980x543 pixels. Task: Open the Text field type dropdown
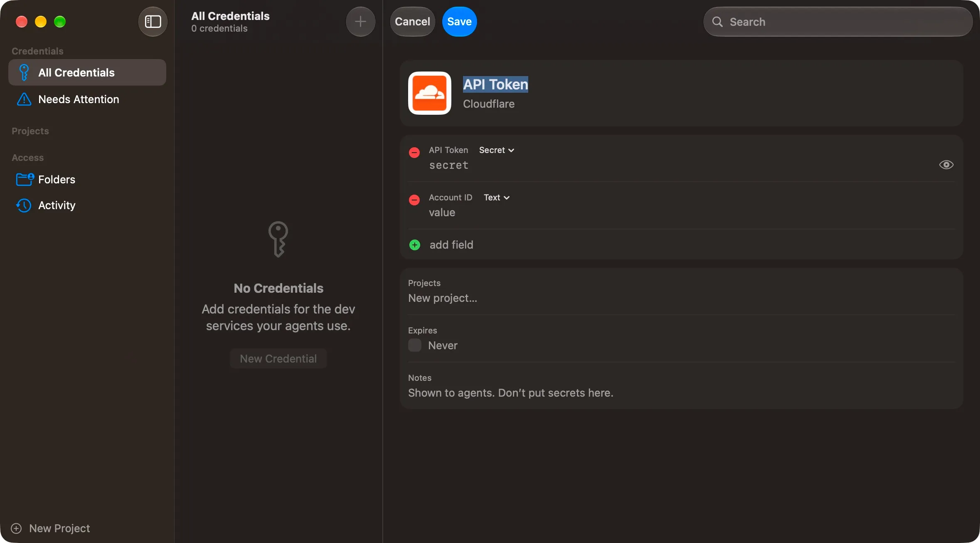click(x=497, y=197)
